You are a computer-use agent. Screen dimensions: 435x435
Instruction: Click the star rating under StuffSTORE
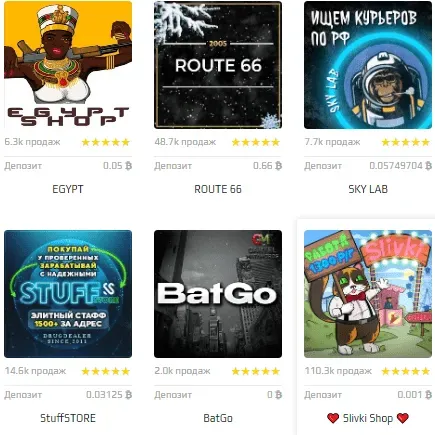tap(106, 371)
